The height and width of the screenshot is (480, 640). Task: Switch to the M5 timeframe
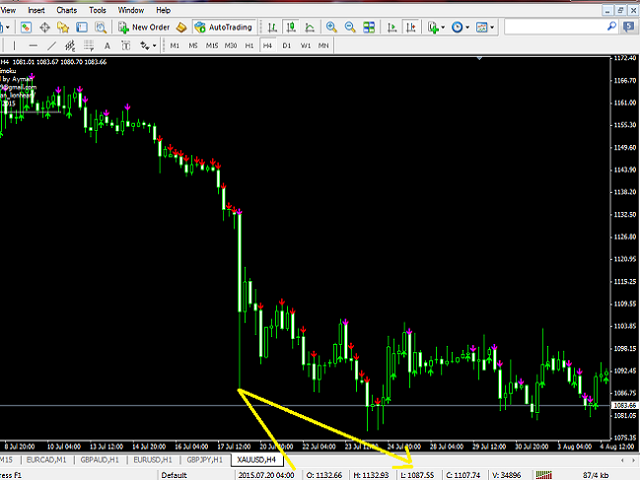pyautogui.click(x=193, y=46)
